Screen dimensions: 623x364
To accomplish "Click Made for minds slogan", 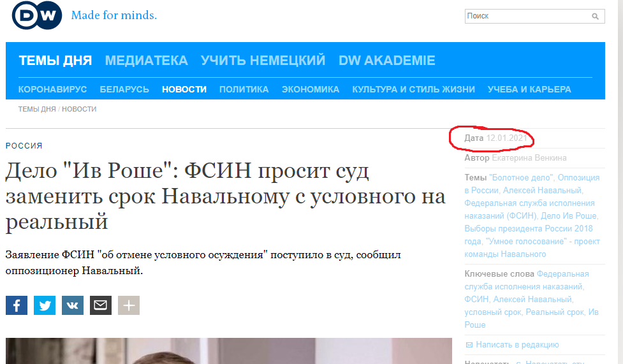I will coord(114,15).
